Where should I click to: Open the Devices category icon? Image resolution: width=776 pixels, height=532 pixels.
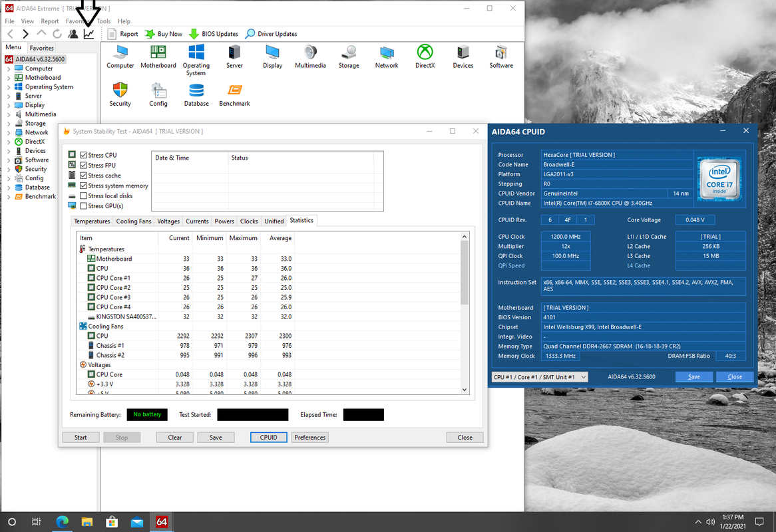[x=463, y=57]
